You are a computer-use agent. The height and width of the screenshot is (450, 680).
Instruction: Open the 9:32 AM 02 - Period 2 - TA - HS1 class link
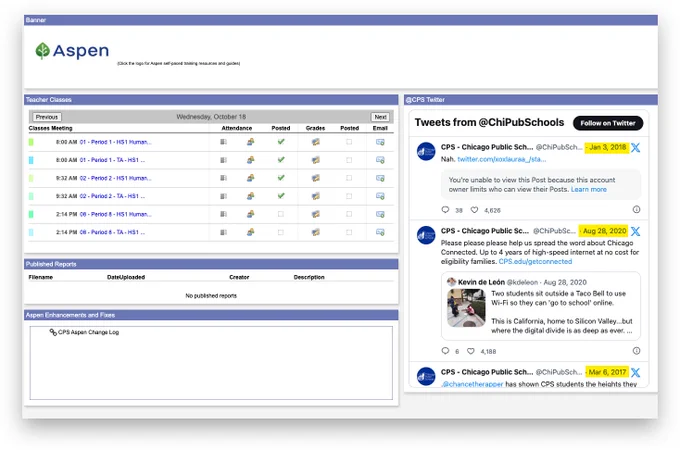[x=112, y=196]
